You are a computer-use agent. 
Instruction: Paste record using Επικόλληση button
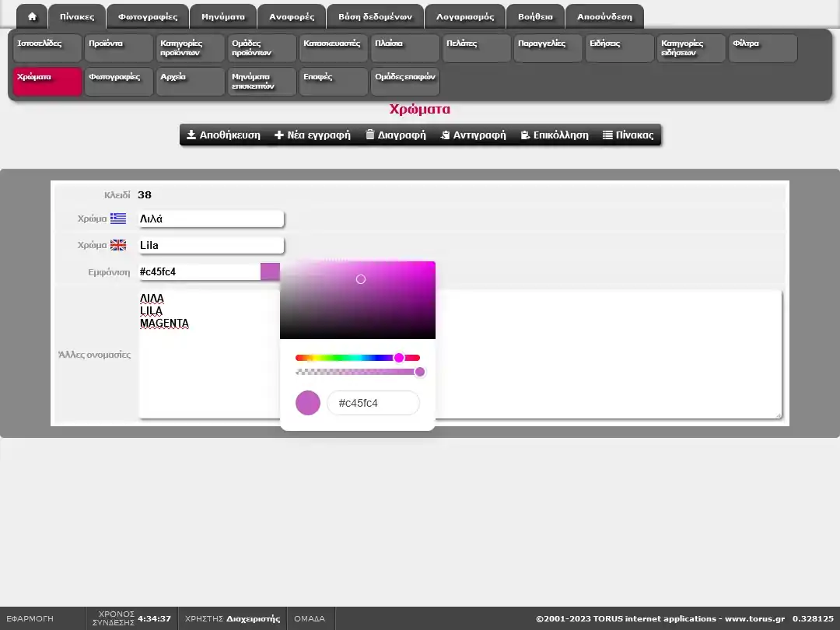coord(555,135)
